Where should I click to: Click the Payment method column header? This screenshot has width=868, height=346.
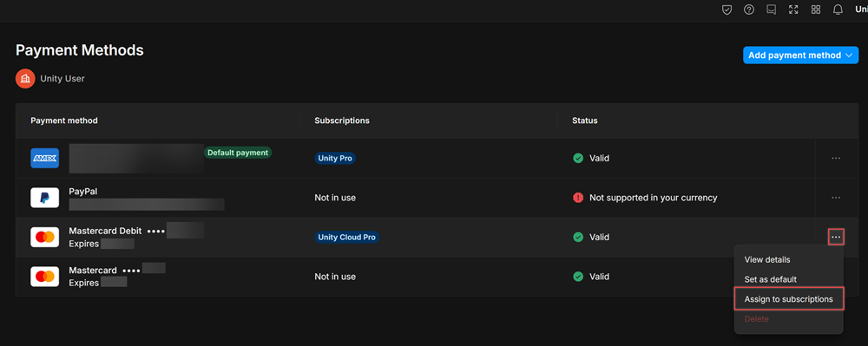click(64, 121)
